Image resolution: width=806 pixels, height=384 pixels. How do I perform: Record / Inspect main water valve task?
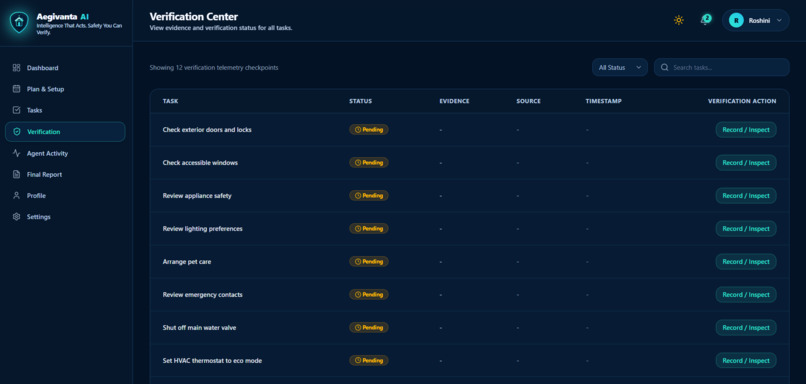tap(746, 327)
